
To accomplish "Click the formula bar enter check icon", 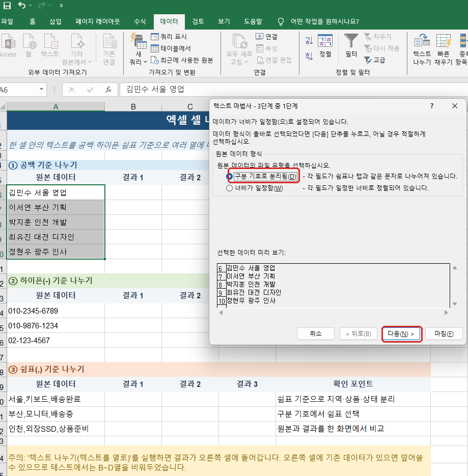I will (x=90, y=90).
